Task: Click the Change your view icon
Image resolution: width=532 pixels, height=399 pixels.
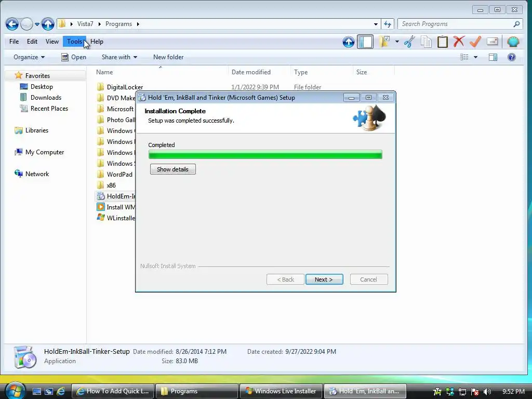Action: coord(464,57)
